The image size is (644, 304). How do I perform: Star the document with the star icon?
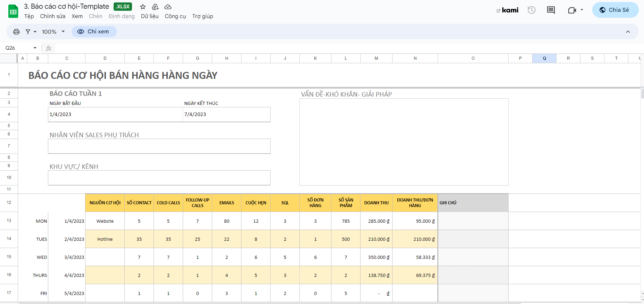click(143, 7)
